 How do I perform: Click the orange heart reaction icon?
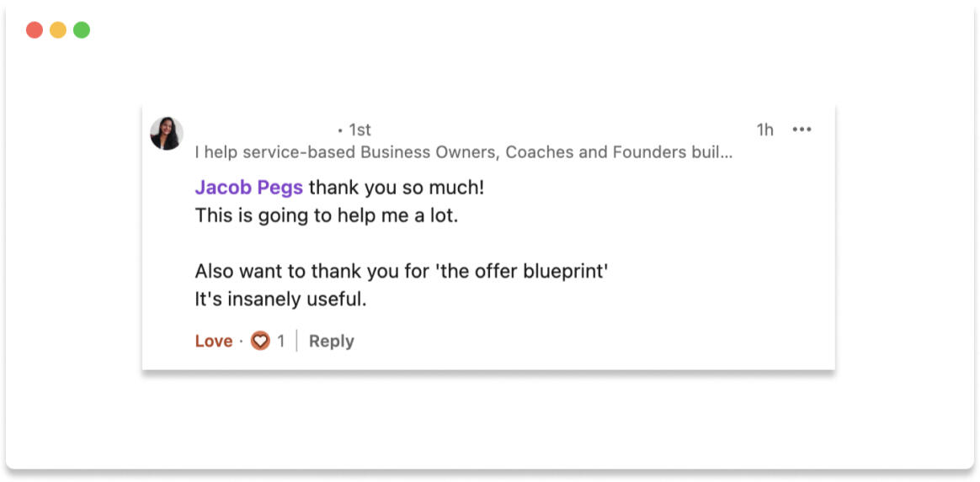[260, 341]
